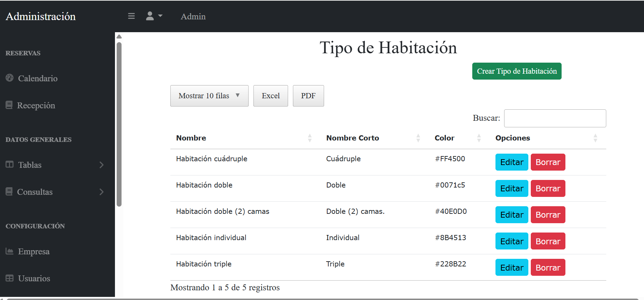Screen dimensions: 644x300
Task: Sort table by Nombre column arrows
Action: click(x=310, y=138)
